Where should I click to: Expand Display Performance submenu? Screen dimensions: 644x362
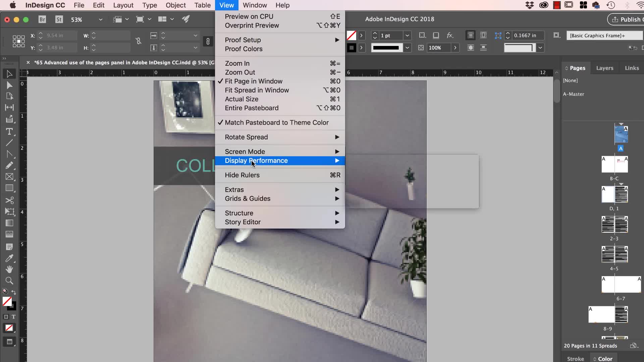click(x=280, y=161)
